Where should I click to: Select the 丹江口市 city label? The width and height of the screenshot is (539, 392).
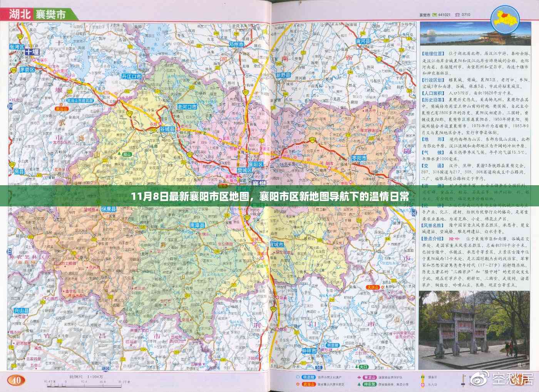tap(131, 77)
